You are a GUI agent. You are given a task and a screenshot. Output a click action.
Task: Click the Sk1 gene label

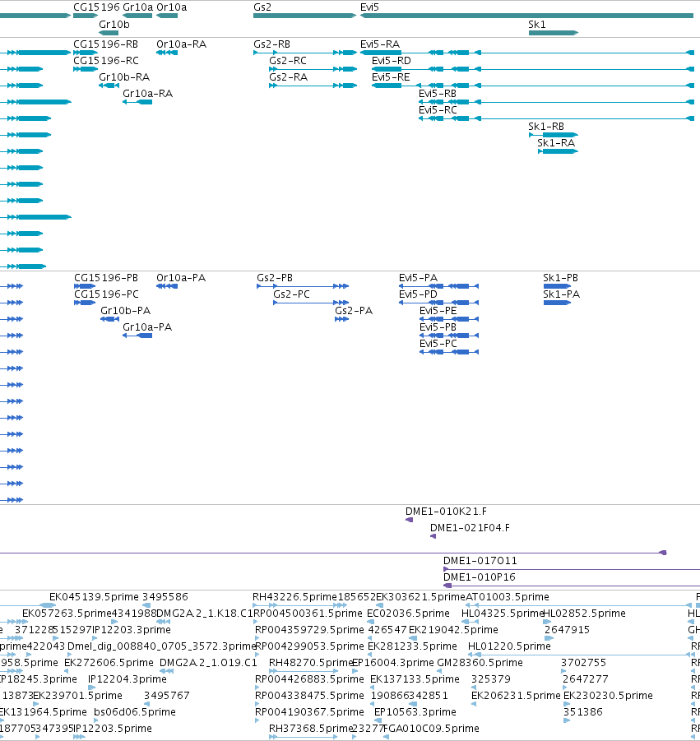537,25
